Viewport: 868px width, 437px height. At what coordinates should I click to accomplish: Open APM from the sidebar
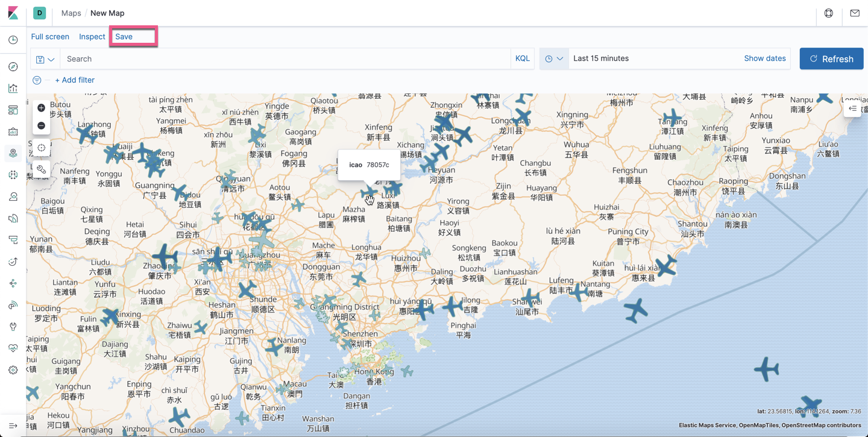(x=13, y=241)
